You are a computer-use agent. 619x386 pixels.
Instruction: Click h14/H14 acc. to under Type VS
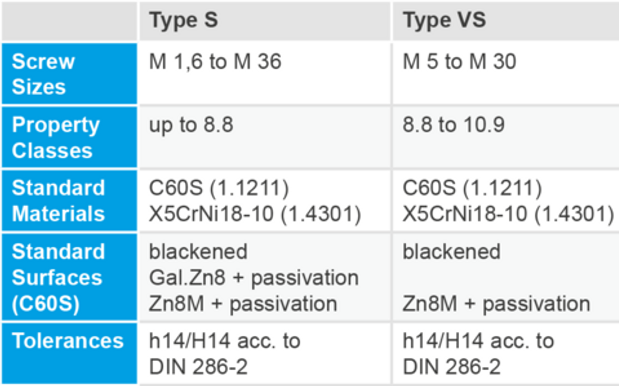(478, 341)
